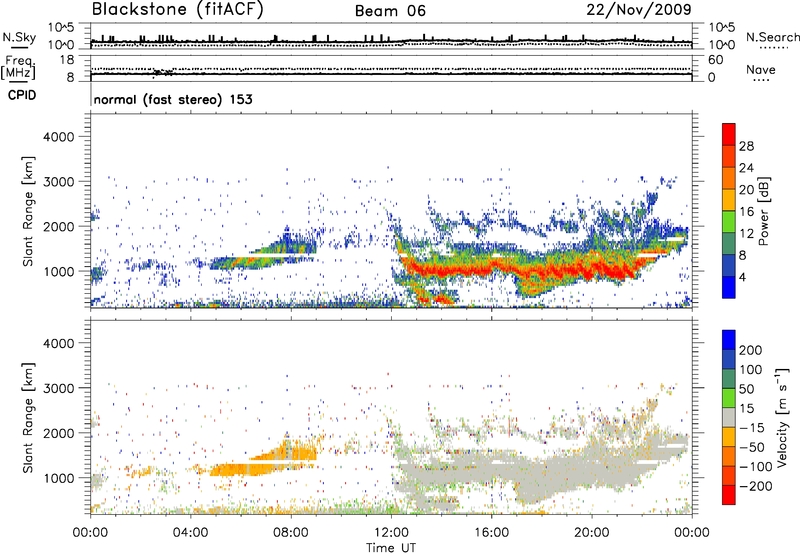
Task: Click the 'Blackstone (fitACF)' title text
Action: (178, 10)
